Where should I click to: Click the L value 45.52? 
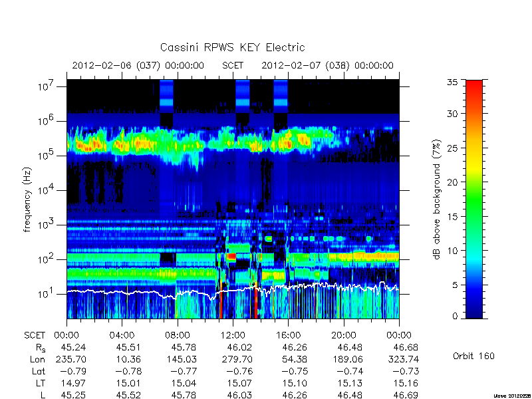click(x=128, y=395)
